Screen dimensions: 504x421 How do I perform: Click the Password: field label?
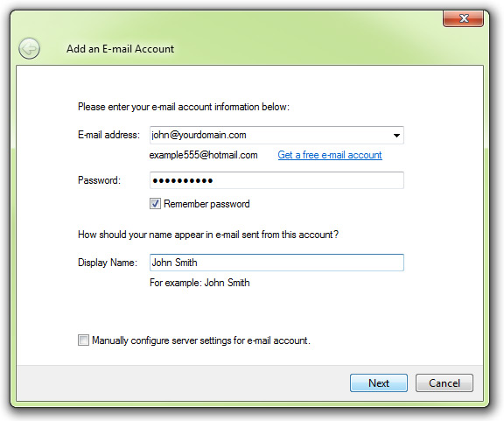click(100, 180)
